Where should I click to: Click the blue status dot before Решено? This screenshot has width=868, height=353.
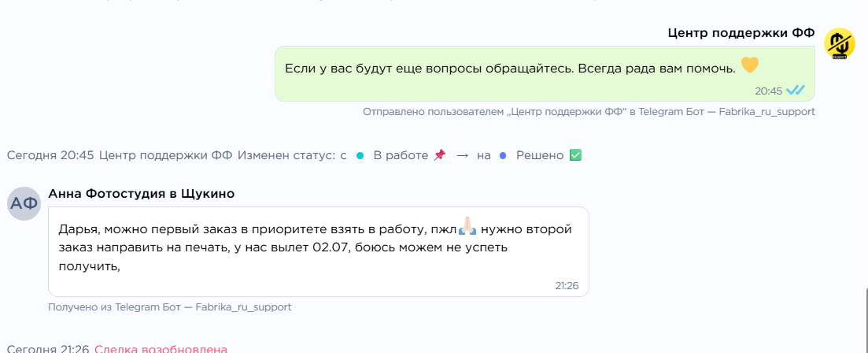(x=503, y=156)
